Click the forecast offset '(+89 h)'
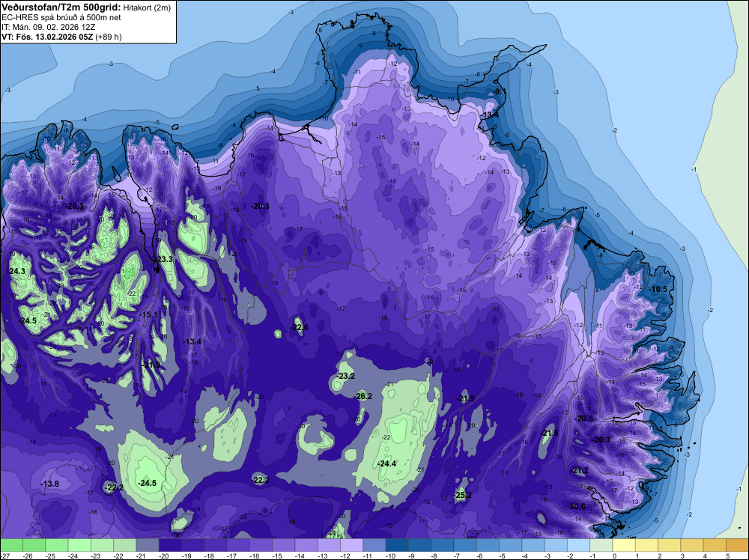 pos(109,37)
